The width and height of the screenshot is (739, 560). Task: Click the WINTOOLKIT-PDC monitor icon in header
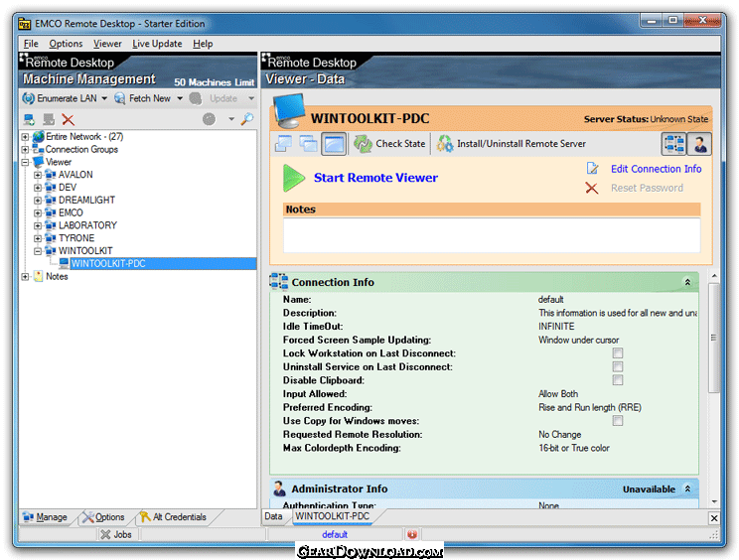click(x=289, y=111)
